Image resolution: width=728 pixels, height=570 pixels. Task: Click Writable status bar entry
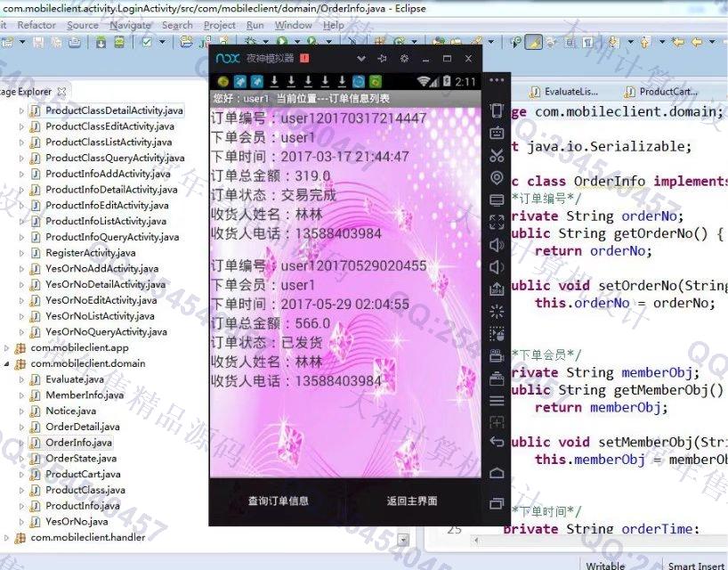click(605, 565)
